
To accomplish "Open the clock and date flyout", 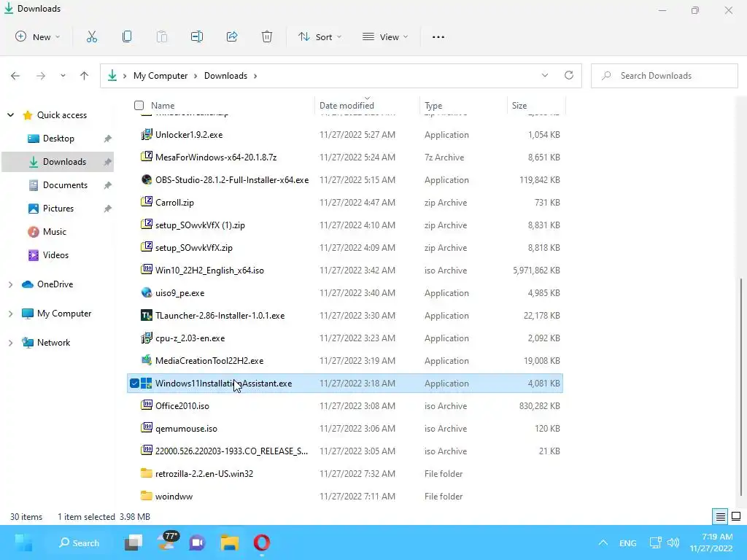I will (711, 542).
